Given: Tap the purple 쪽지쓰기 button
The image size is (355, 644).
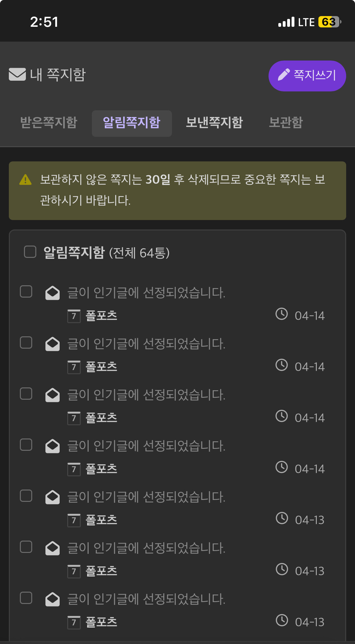Looking at the screenshot, I should [307, 76].
